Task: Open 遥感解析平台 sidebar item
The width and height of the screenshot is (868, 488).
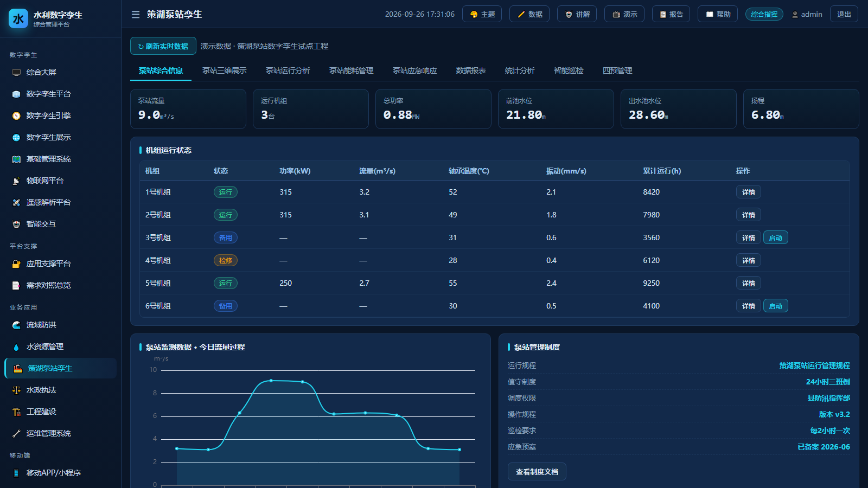Action: click(x=61, y=202)
